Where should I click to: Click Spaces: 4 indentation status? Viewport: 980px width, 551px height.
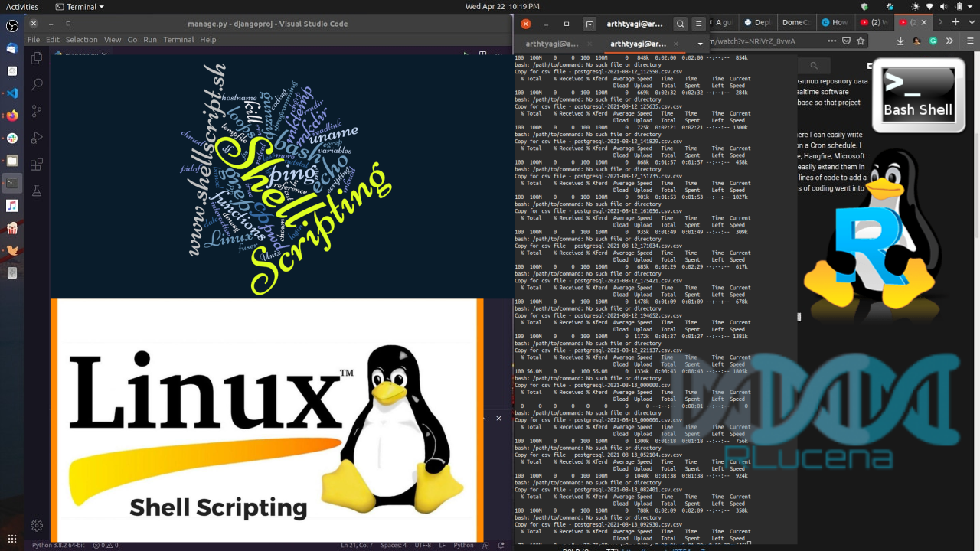[x=394, y=545]
